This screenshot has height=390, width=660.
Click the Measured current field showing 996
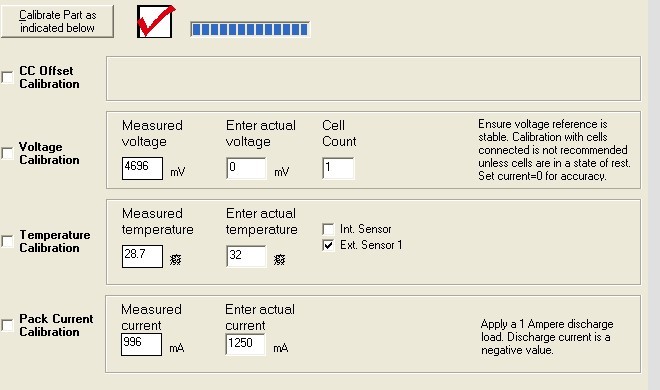141,344
